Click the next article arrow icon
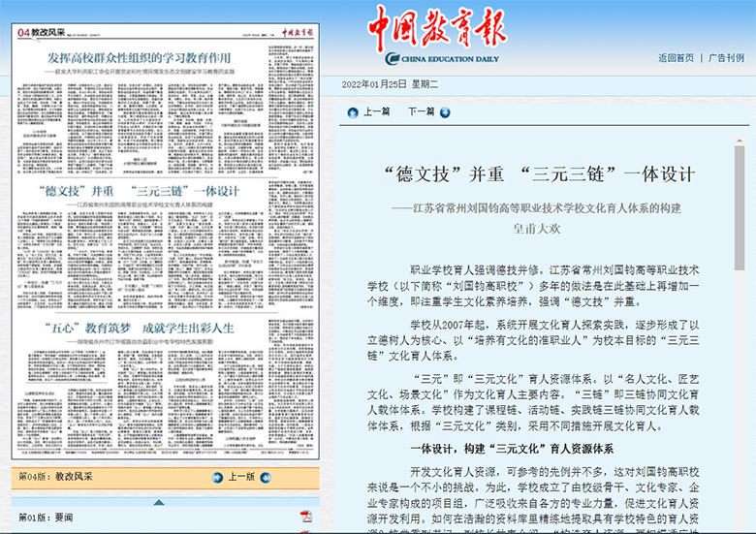The width and height of the screenshot is (756, 534). click(x=445, y=112)
